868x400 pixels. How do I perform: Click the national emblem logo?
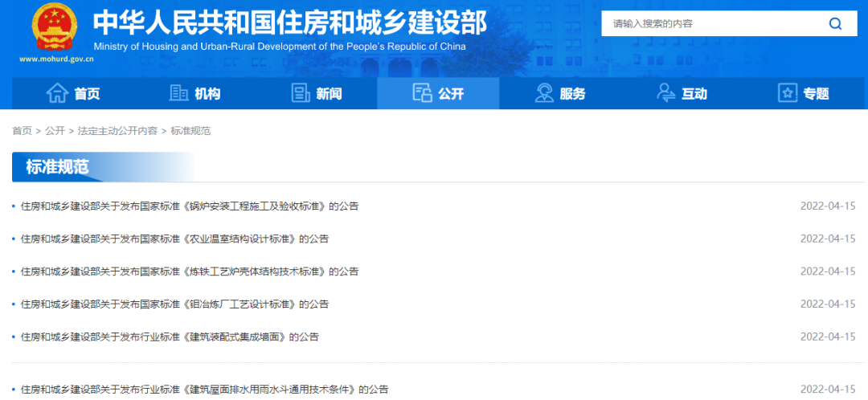(55, 26)
